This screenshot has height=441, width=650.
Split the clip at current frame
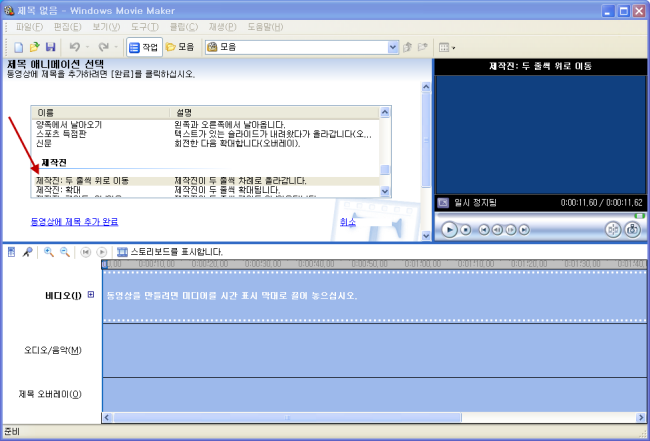(613, 230)
